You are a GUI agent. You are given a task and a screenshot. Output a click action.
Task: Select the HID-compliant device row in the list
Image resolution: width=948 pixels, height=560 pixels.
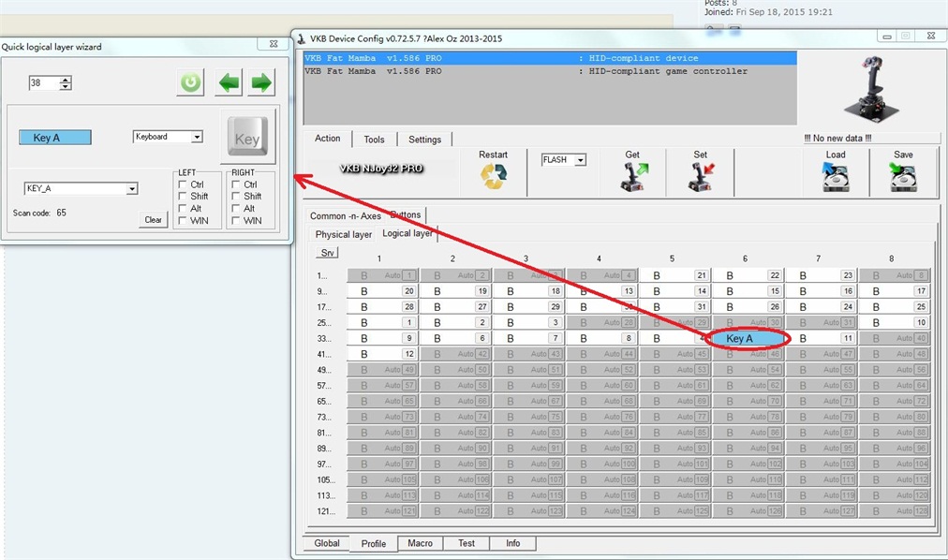[550, 58]
